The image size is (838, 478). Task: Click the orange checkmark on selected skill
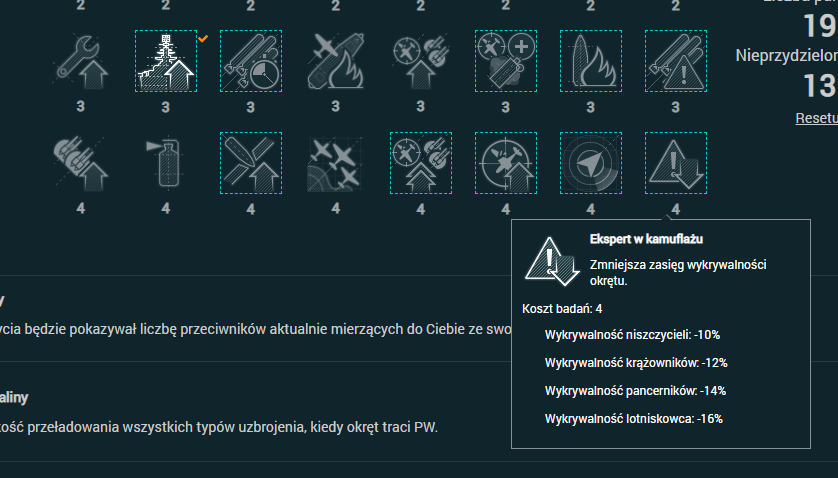click(x=203, y=38)
